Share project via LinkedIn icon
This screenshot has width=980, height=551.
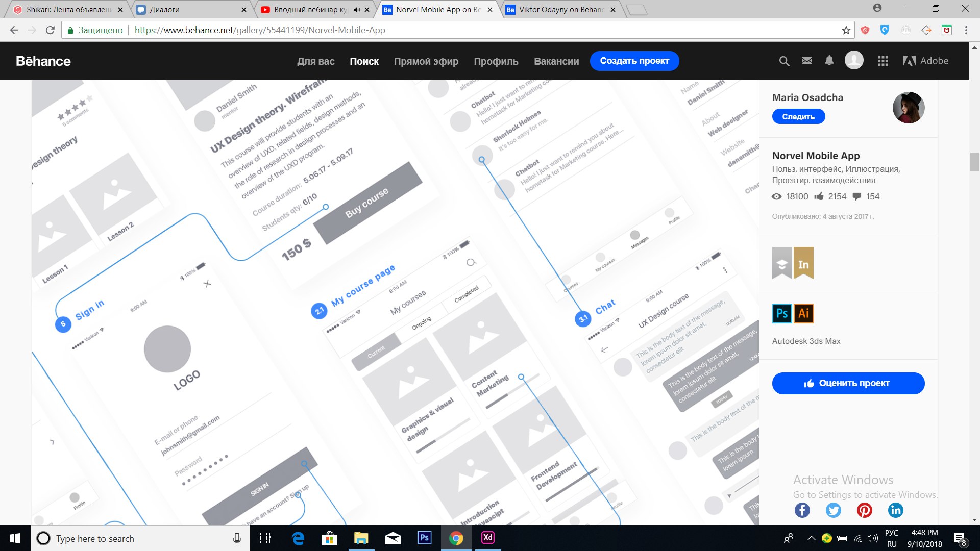(896, 510)
